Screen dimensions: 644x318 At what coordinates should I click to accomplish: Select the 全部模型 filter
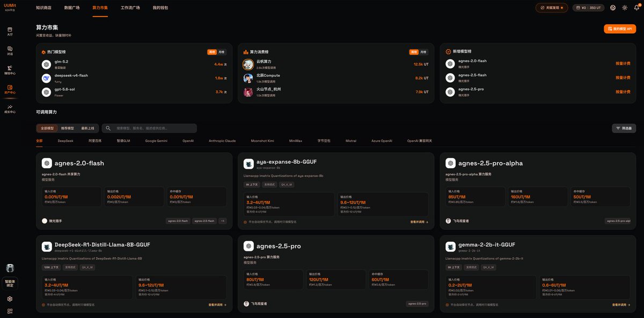pyautogui.click(x=47, y=128)
